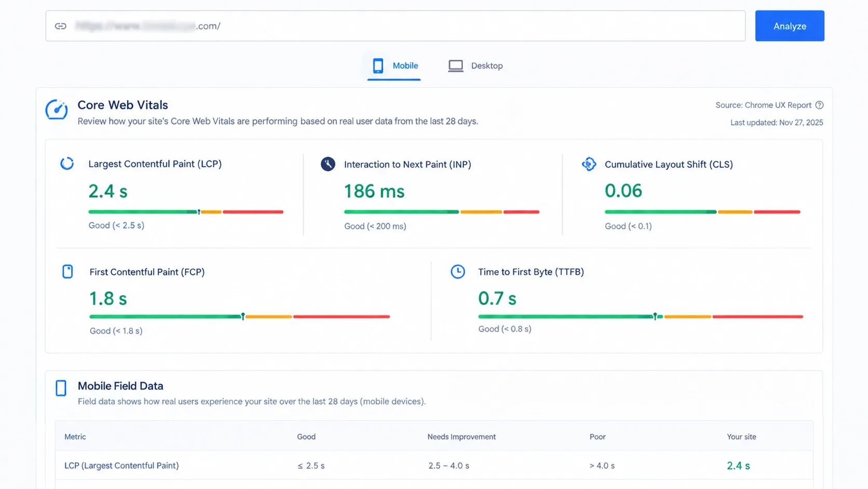Viewport: 868px width, 489px height.
Task: Click the Needs Improvement column header
Action: tap(462, 437)
